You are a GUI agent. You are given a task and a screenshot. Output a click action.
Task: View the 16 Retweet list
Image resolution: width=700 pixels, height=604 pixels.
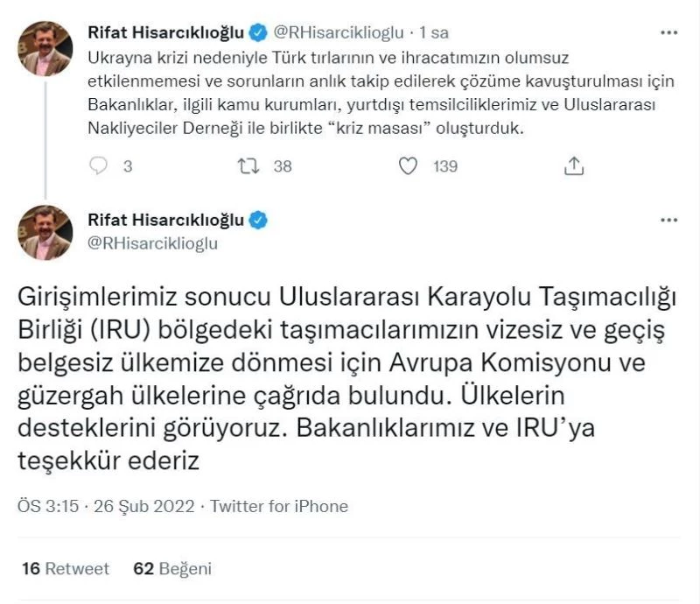[x=65, y=568]
